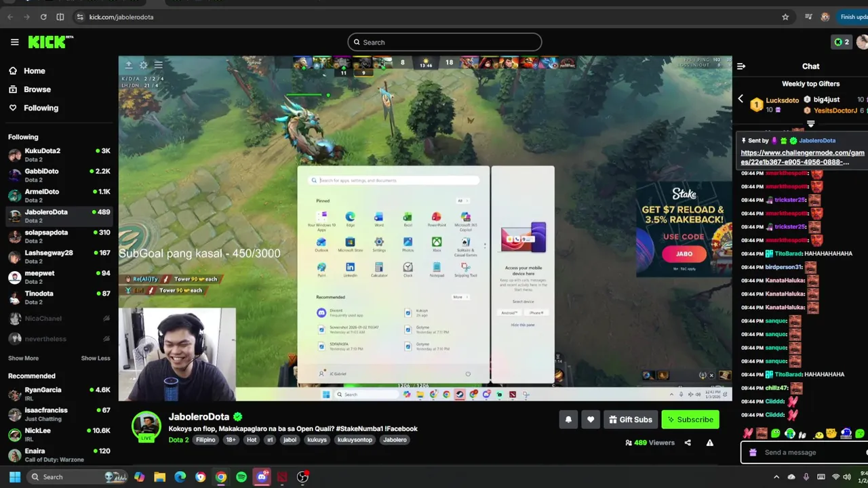Viewport: 868px width, 488px height.
Task: Open Dota 2 from the taskbar
Action: click(x=282, y=477)
